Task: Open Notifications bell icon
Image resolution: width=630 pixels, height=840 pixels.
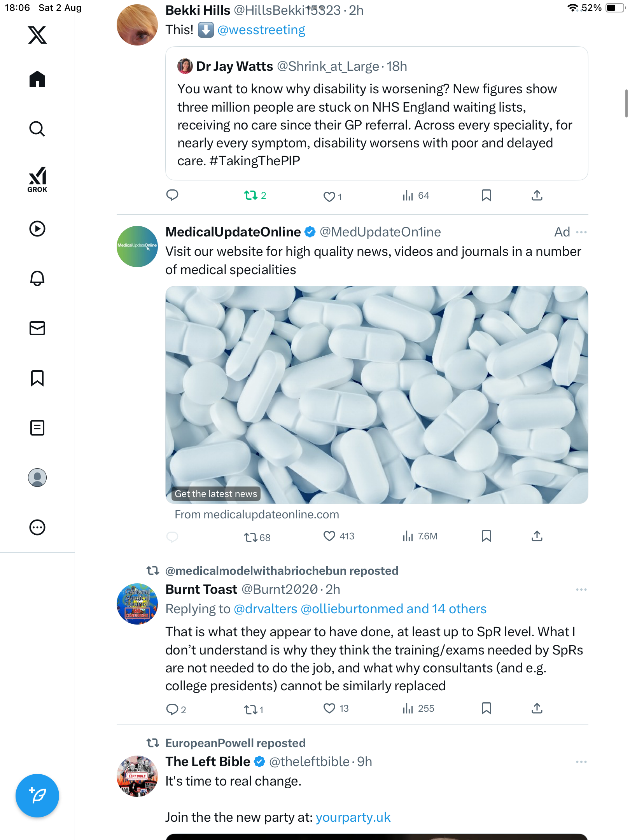Action: point(37,278)
